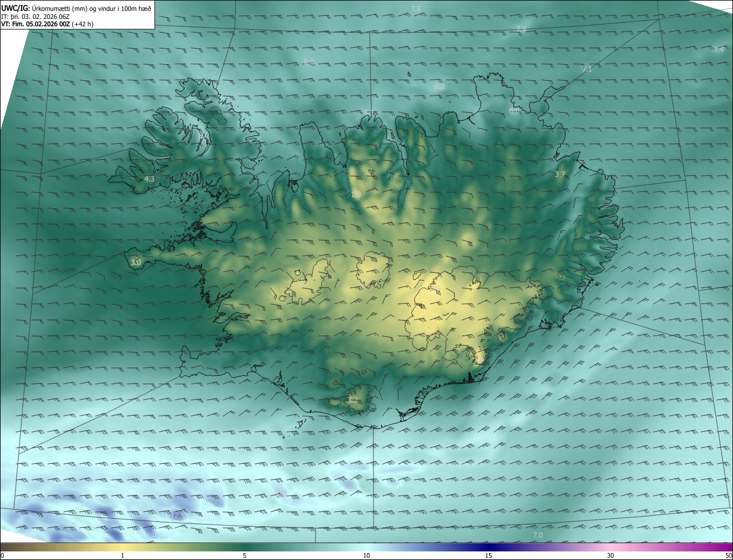Click the 7.9 precipitation value label
This screenshot has width=733, height=560.
521,29
